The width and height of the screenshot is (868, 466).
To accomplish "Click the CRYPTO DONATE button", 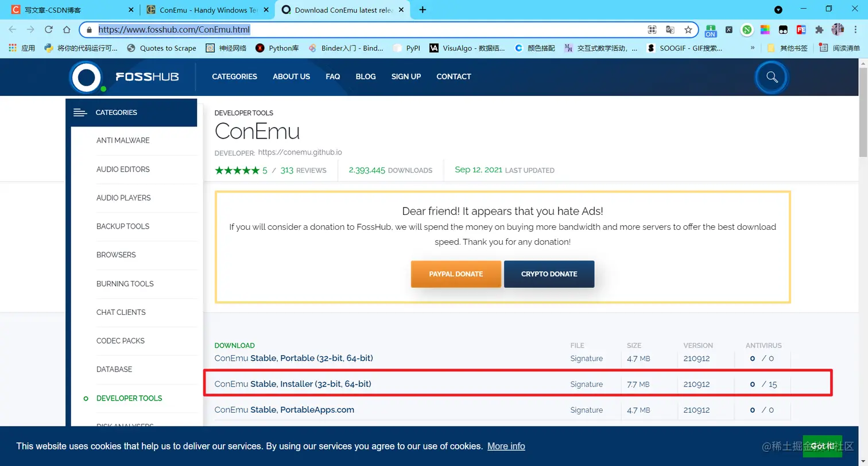I will (549, 274).
